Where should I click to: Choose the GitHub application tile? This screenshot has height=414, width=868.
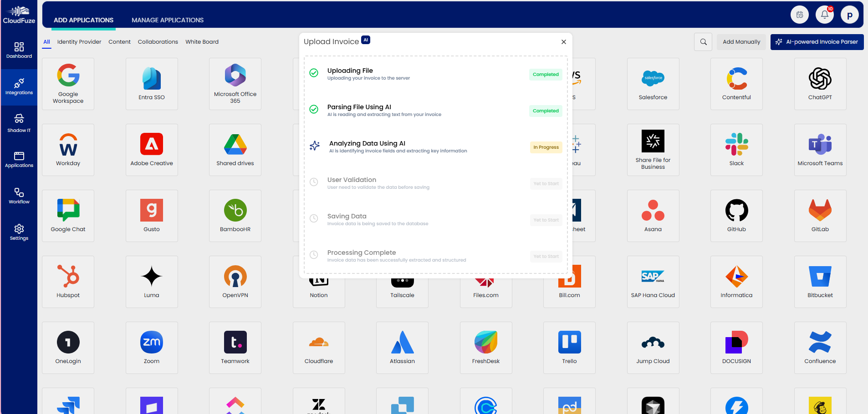coord(736,216)
